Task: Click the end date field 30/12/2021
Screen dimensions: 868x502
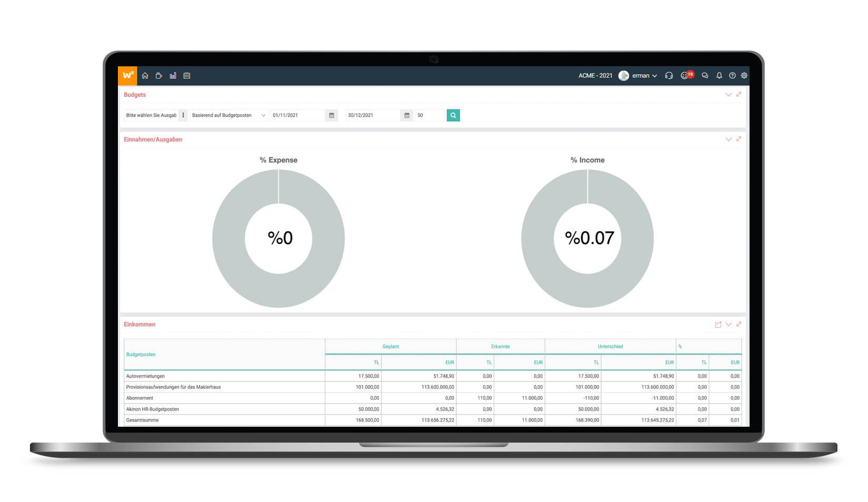Action: click(x=373, y=115)
